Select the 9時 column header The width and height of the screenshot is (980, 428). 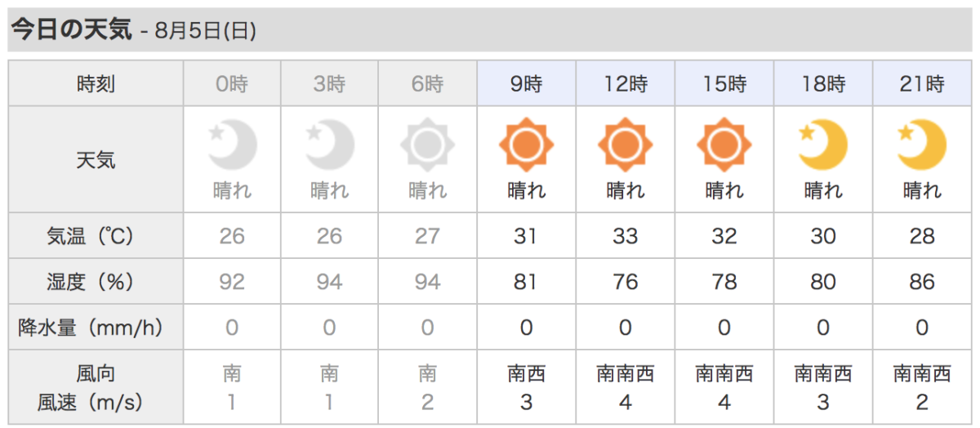pyautogui.click(x=526, y=83)
